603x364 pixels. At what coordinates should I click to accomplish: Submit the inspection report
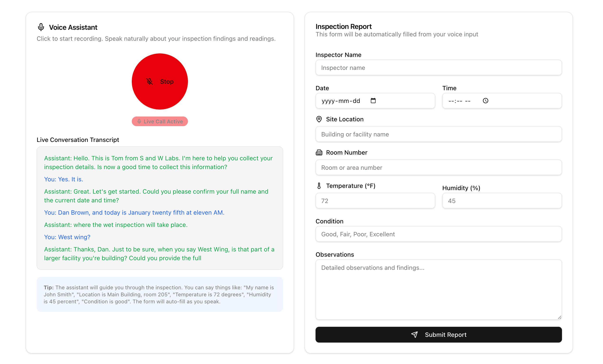tap(438, 335)
